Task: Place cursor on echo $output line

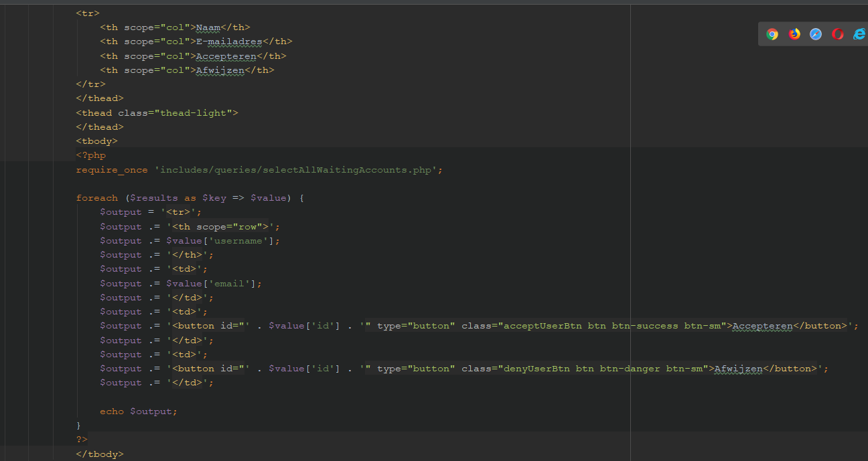Action: click(139, 411)
